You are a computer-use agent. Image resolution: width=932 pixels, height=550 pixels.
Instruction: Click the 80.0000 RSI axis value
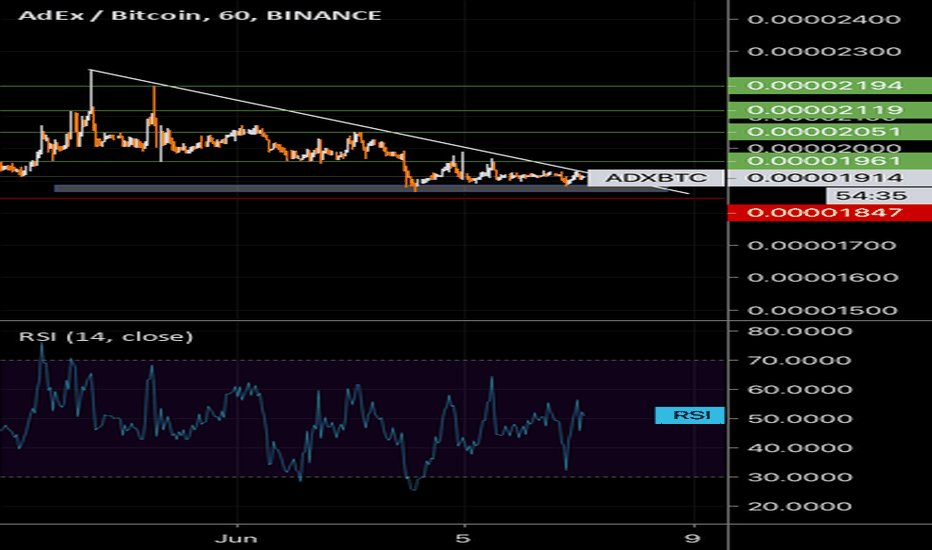[x=799, y=331]
